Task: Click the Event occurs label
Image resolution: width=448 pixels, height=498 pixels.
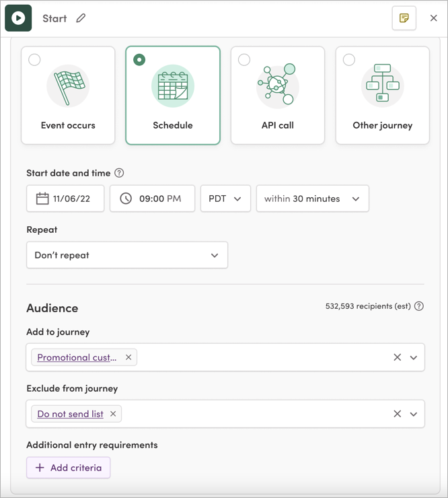Action: [x=68, y=125]
